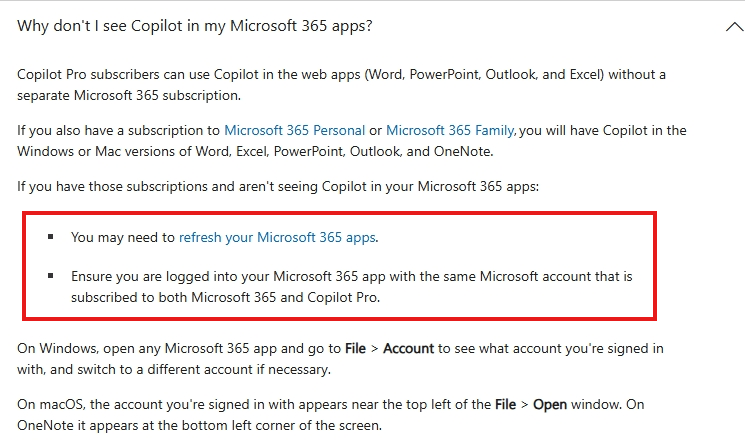The image size is (745, 444).
Task: Click the bold "File" in the macOS paragraph
Action: coord(508,405)
